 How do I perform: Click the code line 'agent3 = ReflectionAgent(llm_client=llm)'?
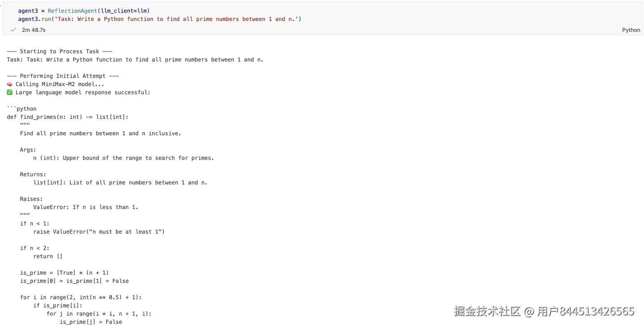point(84,11)
